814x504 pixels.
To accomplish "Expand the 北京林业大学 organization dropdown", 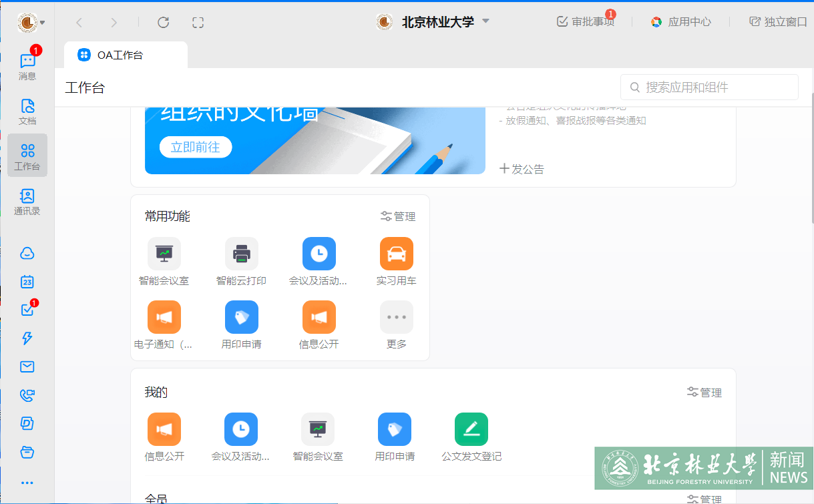I will (x=486, y=21).
